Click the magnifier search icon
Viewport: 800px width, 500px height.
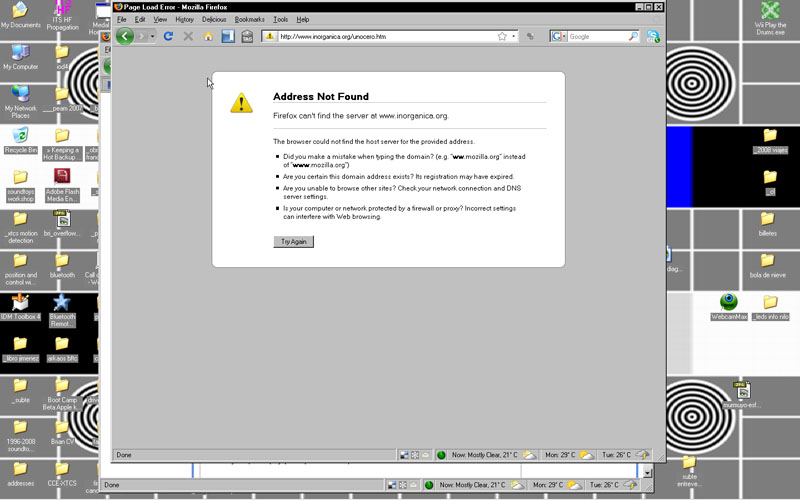pyautogui.click(x=633, y=36)
